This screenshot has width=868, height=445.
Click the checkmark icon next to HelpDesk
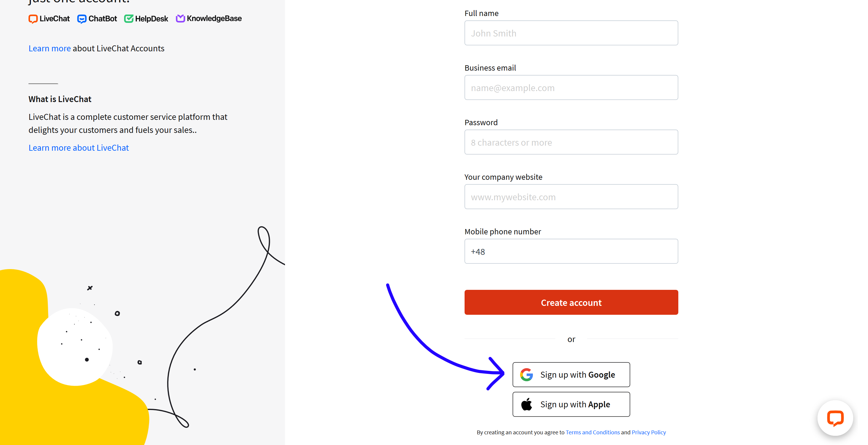click(x=129, y=18)
